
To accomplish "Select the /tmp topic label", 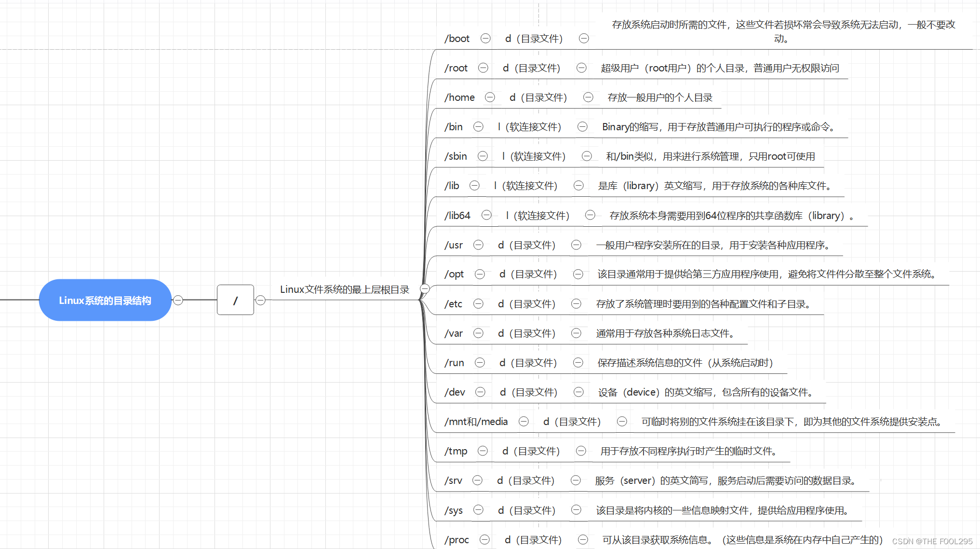I will point(456,451).
